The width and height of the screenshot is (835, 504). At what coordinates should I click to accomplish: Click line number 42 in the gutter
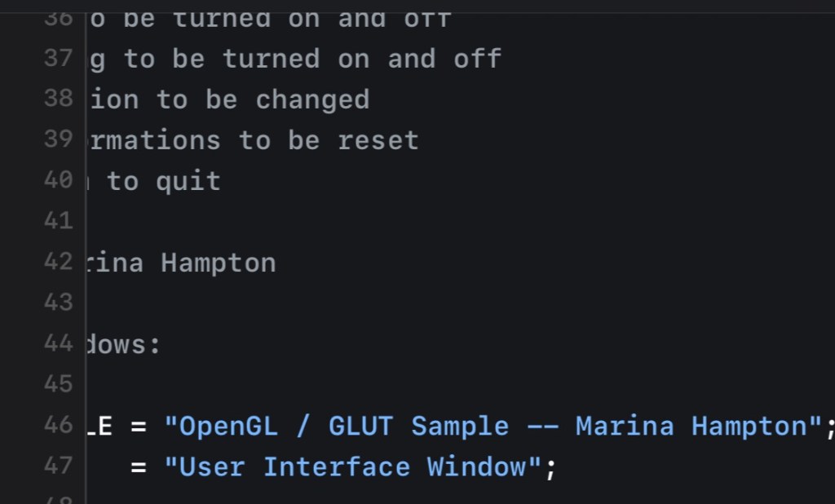coord(58,263)
